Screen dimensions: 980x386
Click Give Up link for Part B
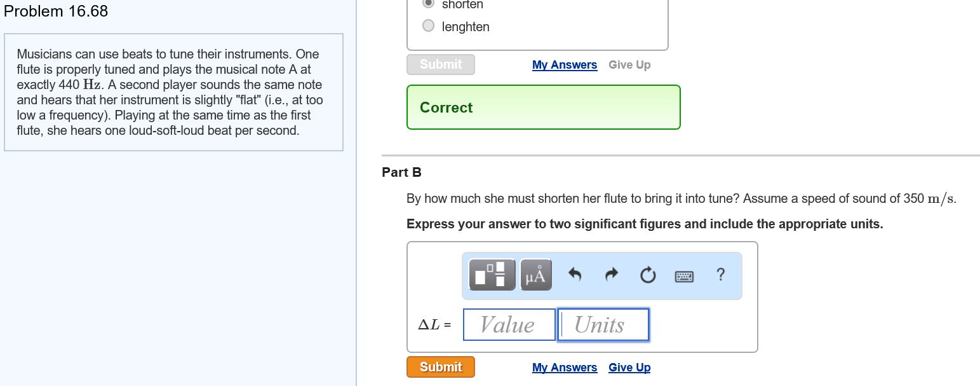(x=629, y=368)
